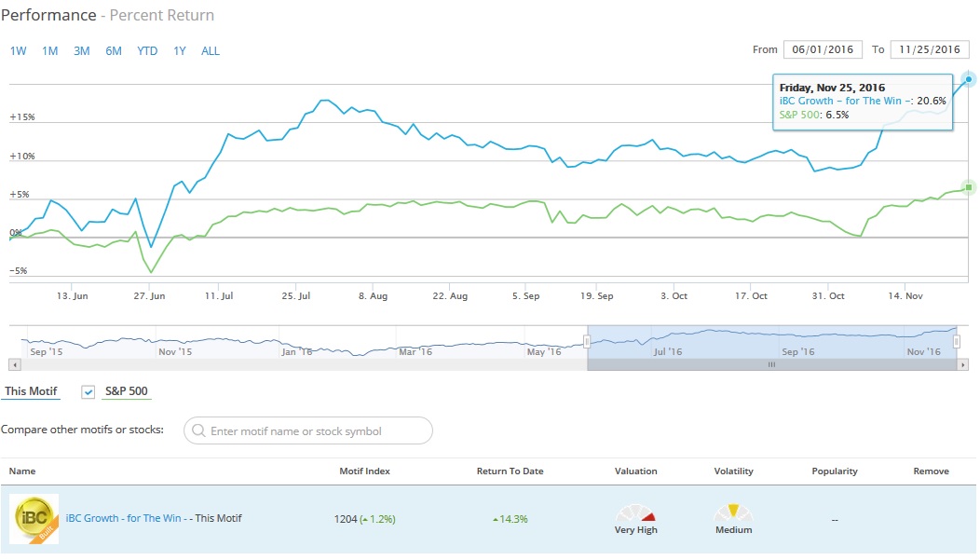Click the S&P 500 legend label

127,391
